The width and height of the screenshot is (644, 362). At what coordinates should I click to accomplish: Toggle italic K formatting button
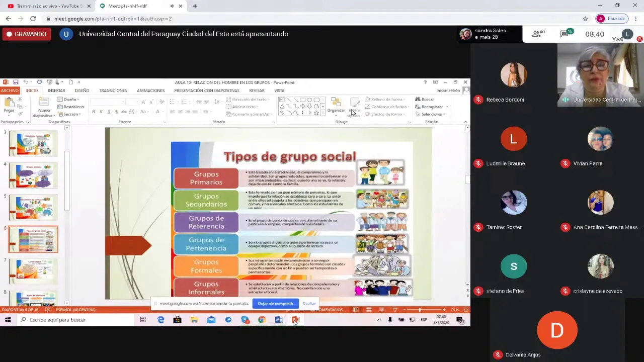[x=101, y=112]
